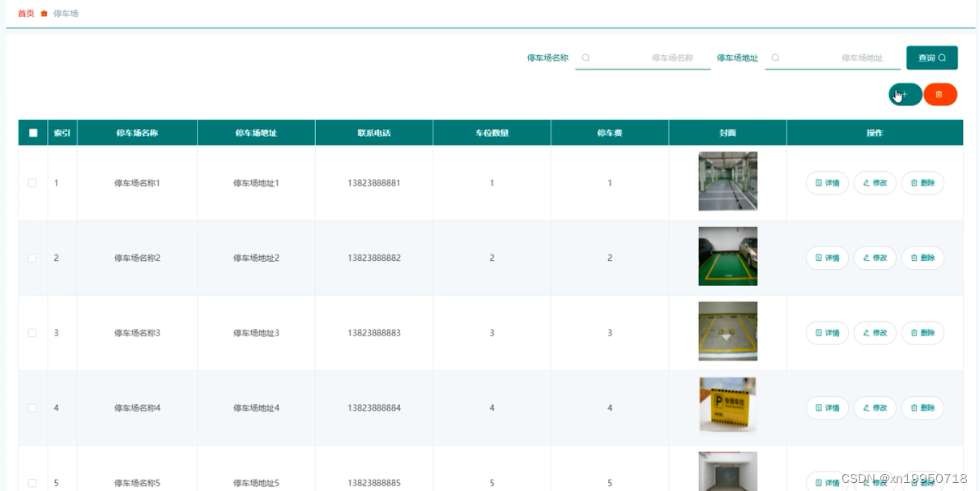Image resolution: width=980 pixels, height=491 pixels.
Task: Click phone number 13823888883
Action: click(x=374, y=333)
